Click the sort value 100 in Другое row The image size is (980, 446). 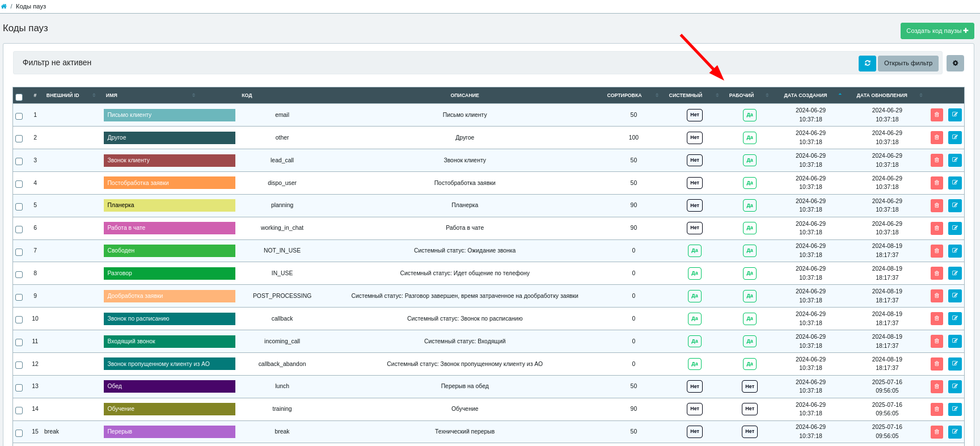point(633,137)
